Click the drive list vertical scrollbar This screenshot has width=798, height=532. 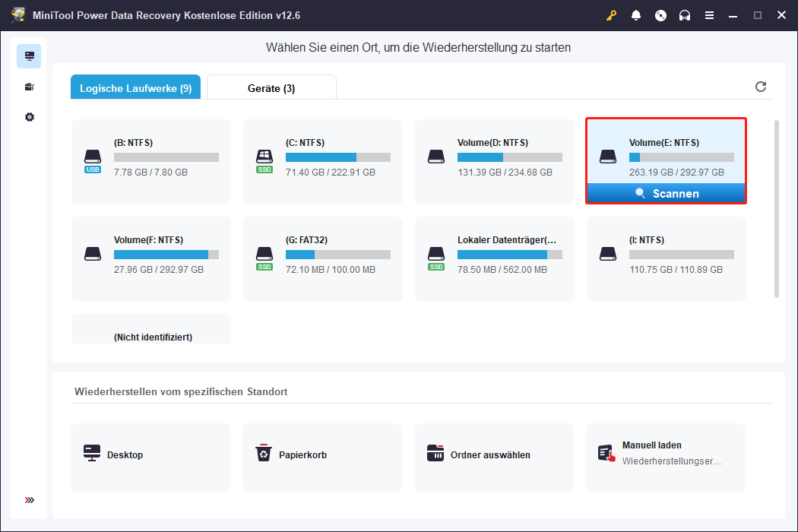(x=777, y=209)
